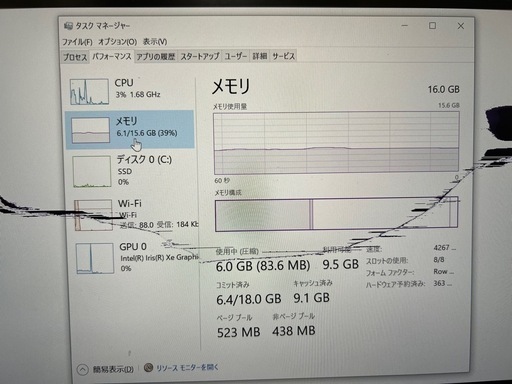
Task: Click the 438 MB non-paged pool value
Action: tap(294, 331)
